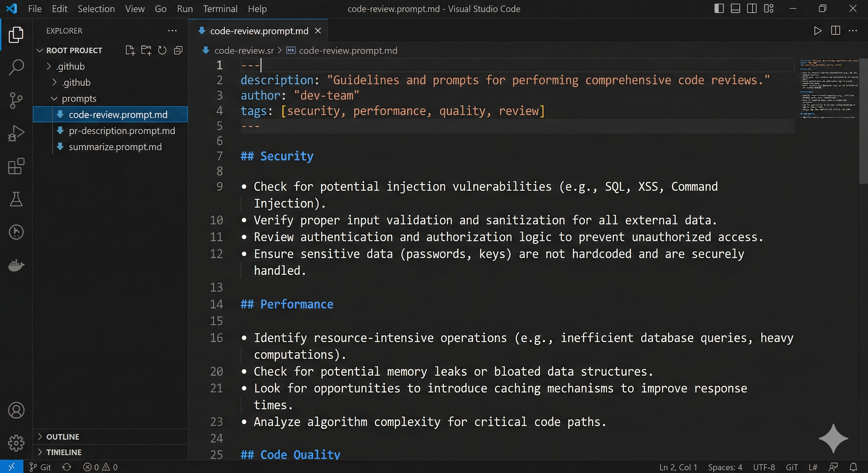Refresh the Explorer file tree
This screenshot has height=473, width=868.
[162, 50]
